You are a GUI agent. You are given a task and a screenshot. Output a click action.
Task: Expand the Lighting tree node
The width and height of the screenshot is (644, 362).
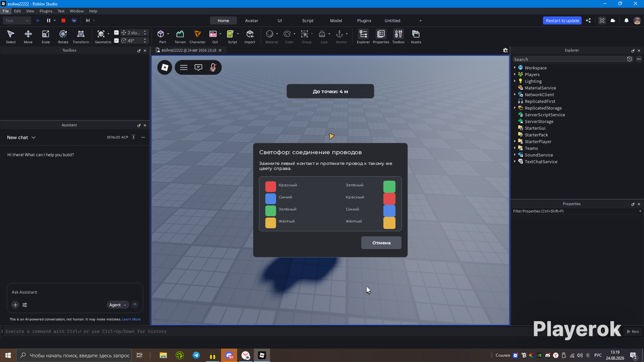tap(515, 81)
